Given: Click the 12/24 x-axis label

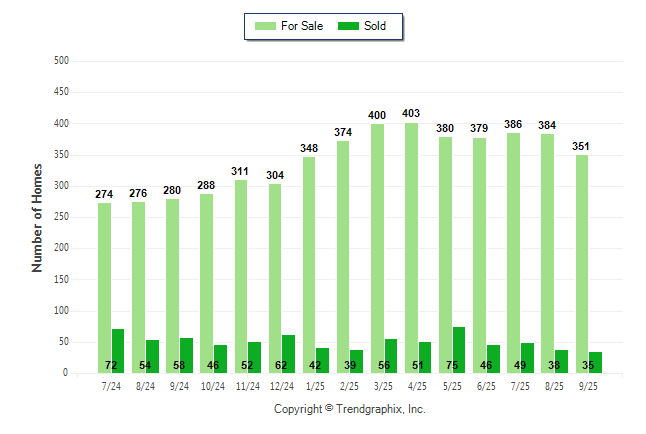Looking at the screenshot, I should [281, 386].
